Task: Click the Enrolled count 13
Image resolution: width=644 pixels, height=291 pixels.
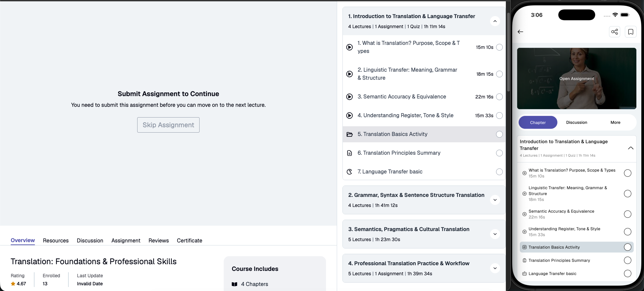Action: (x=45, y=284)
